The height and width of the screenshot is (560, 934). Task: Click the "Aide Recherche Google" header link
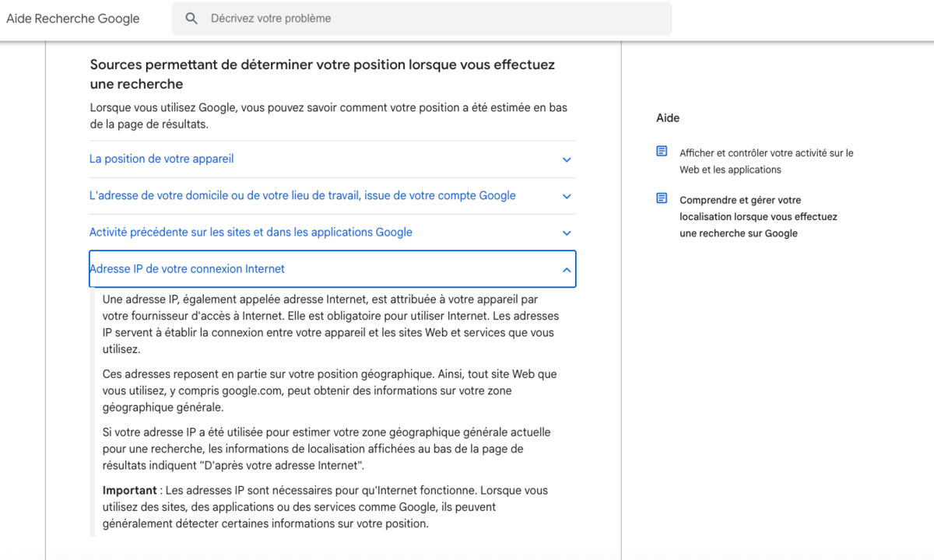point(72,18)
